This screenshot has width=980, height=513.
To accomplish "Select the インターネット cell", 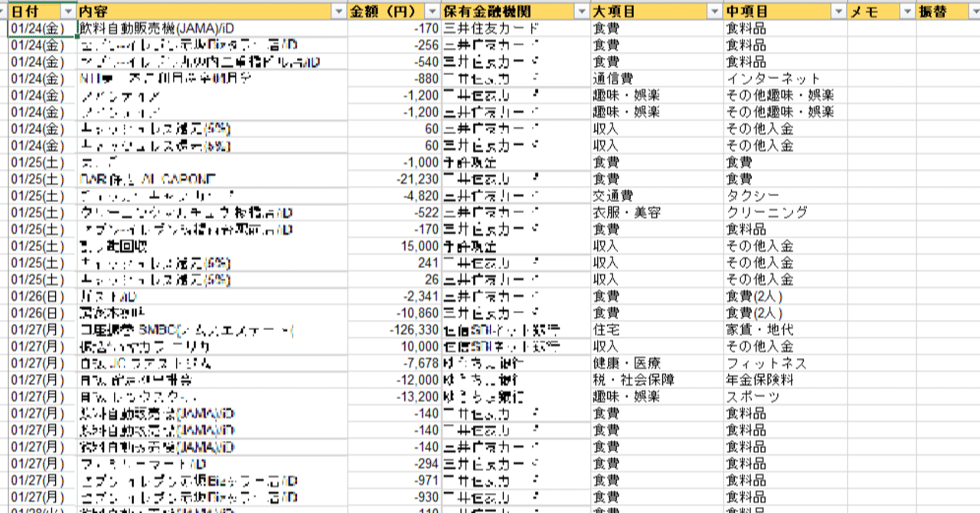I will (786, 79).
